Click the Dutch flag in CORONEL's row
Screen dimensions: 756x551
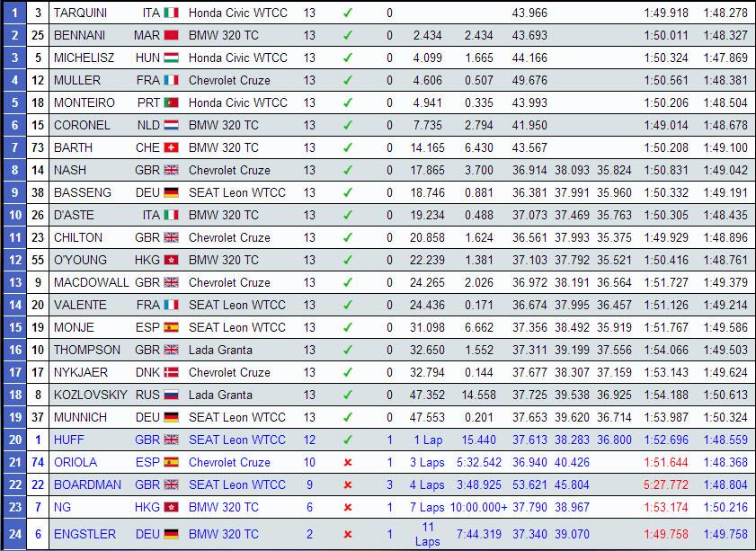click(x=171, y=125)
